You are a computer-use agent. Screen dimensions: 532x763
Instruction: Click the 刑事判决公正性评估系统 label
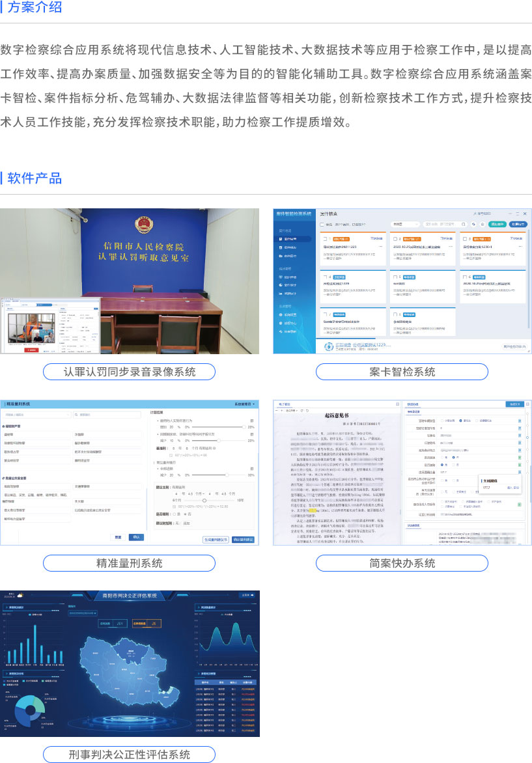(129, 755)
